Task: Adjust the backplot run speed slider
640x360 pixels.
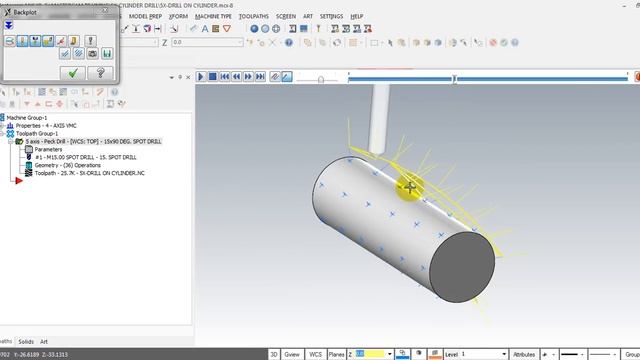Action: point(321,80)
